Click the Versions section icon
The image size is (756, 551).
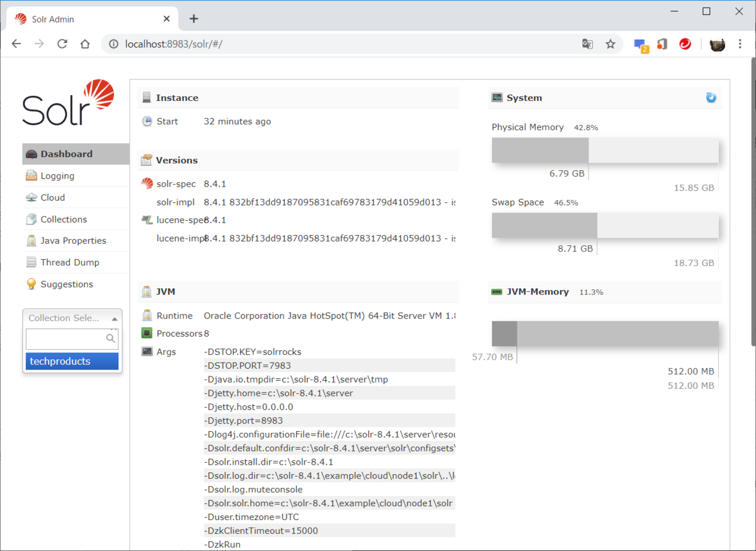[x=147, y=160]
